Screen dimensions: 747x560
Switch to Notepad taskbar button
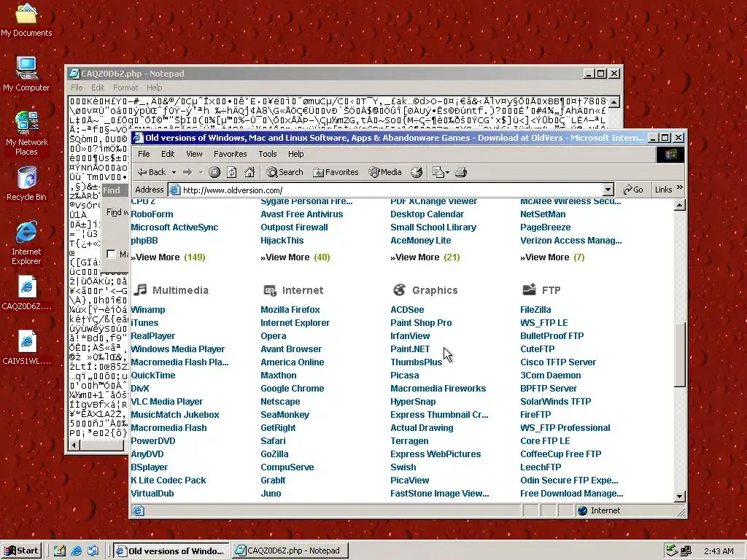click(x=290, y=551)
